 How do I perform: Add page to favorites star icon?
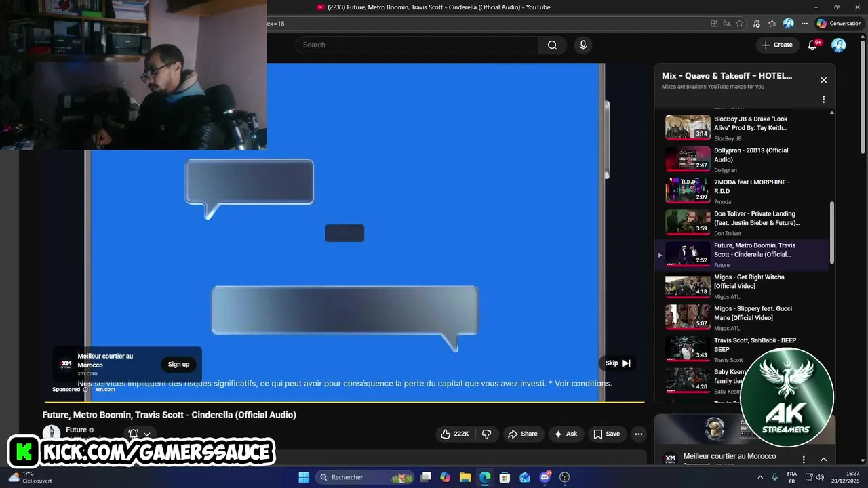(x=740, y=24)
